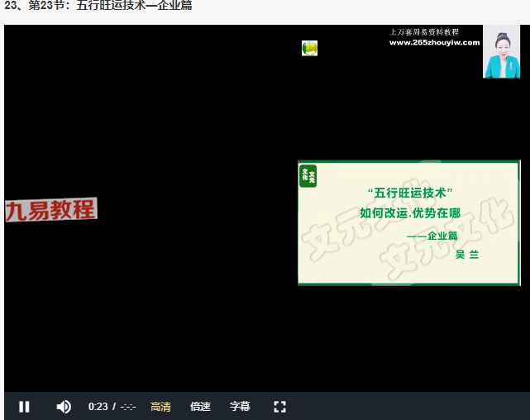Click the 上万套周易资料教程 watermark text
The image size is (530, 420).
[423, 32]
